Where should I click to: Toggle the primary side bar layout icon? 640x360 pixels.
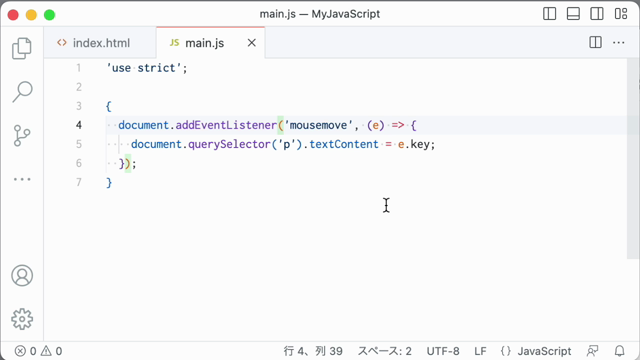pos(549,13)
